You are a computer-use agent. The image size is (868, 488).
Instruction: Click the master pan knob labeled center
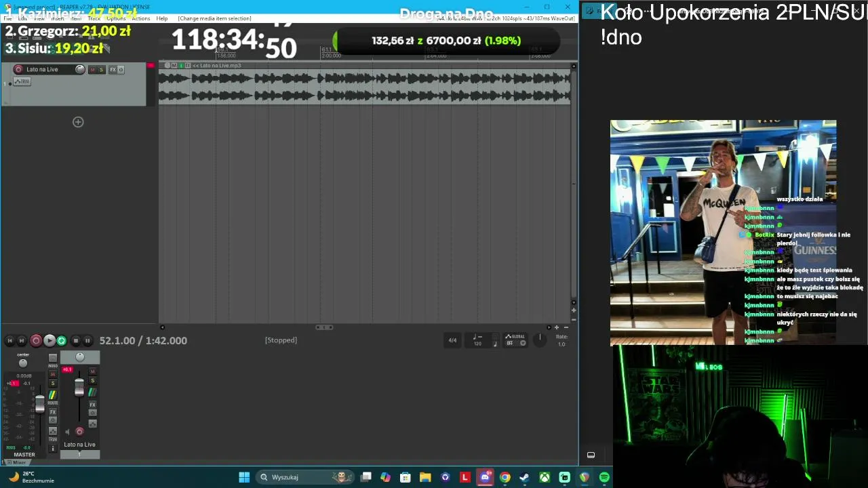(23, 363)
